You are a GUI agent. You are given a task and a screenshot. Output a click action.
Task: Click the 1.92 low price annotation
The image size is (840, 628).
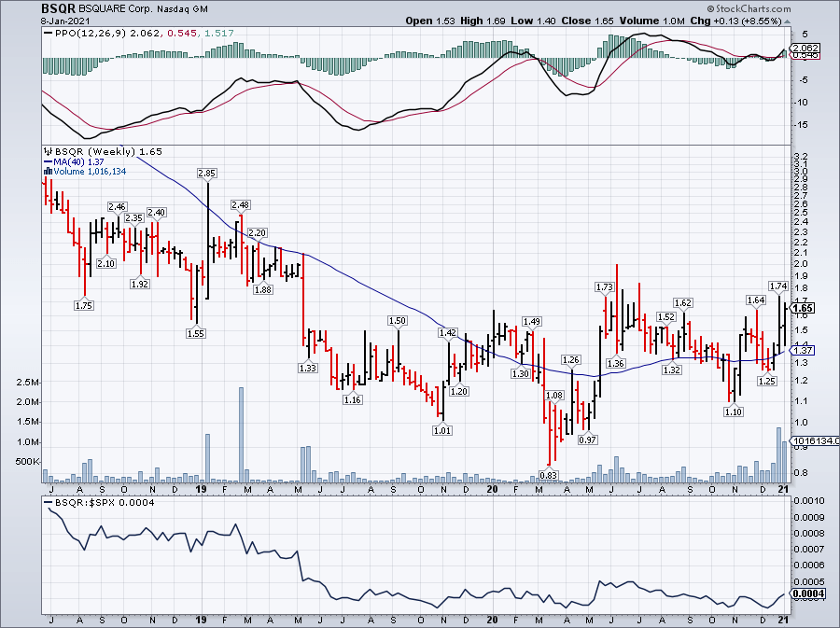pos(140,285)
